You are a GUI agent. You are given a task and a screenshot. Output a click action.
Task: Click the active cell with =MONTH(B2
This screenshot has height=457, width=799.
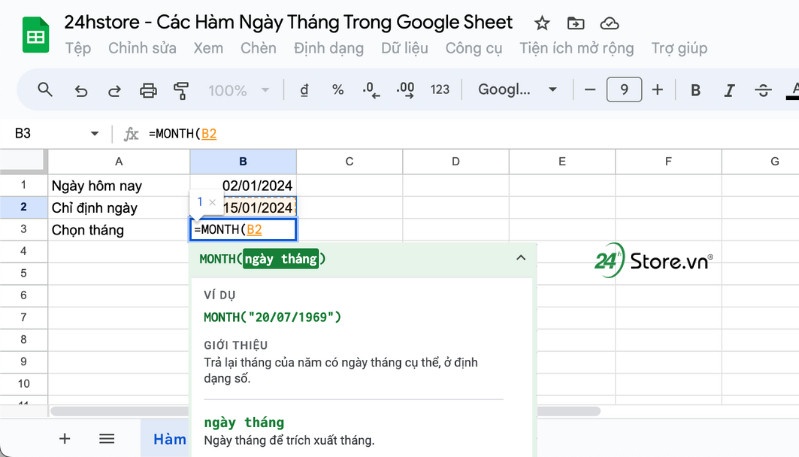click(x=243, y=230)
